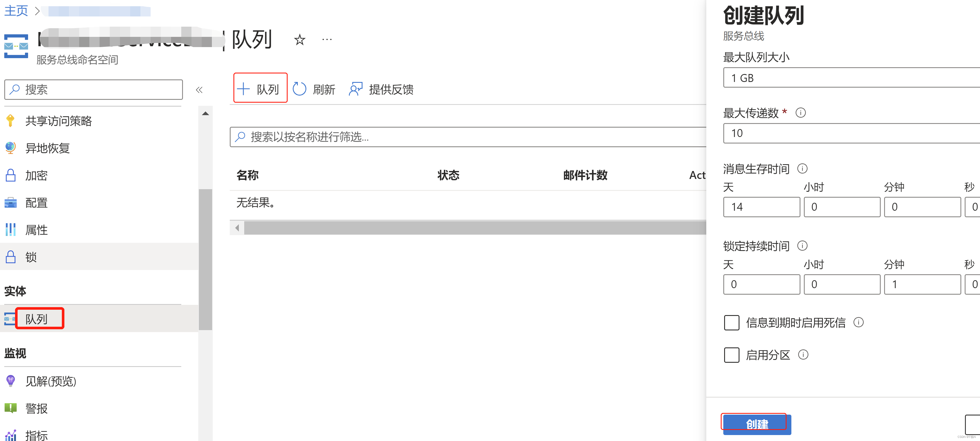Click the 锁定持续时间 小时 field
This screenshot has height=441, width=980.
[x=842, y=284]
